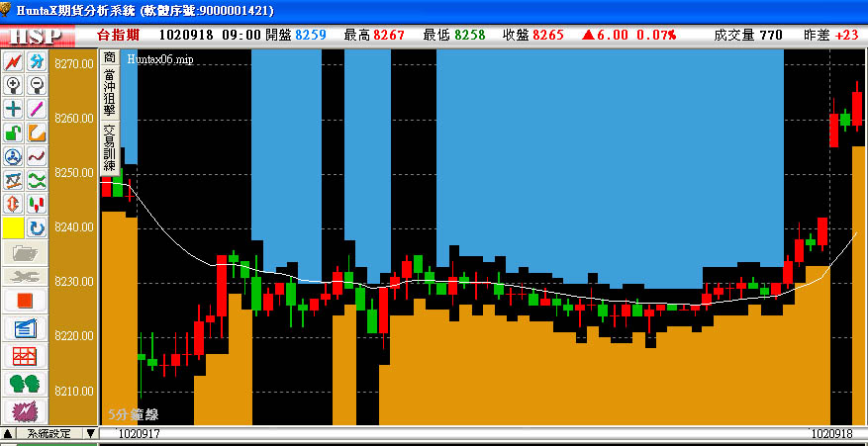
Task: Click the grayed-out pliers tool icon
Action: [x=25, y=276]
